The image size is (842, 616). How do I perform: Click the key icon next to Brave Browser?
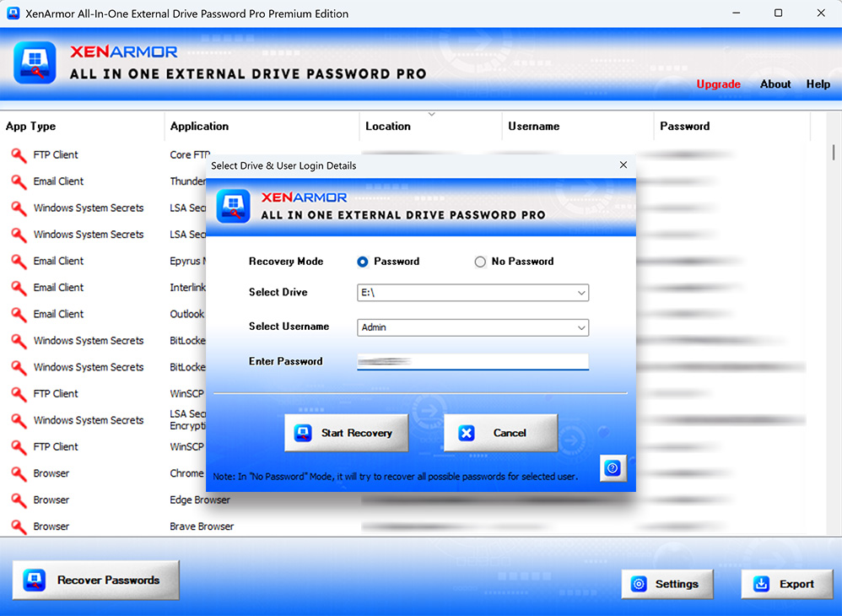(x=19, y=527)
